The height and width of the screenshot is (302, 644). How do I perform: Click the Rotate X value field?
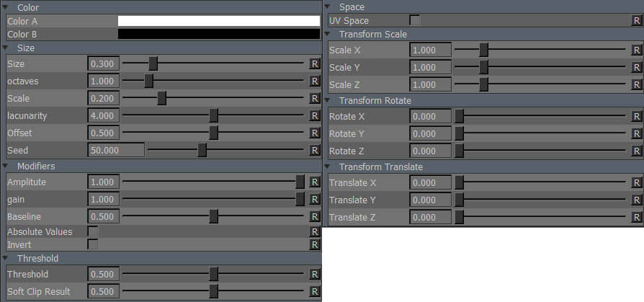coord(431,116)
